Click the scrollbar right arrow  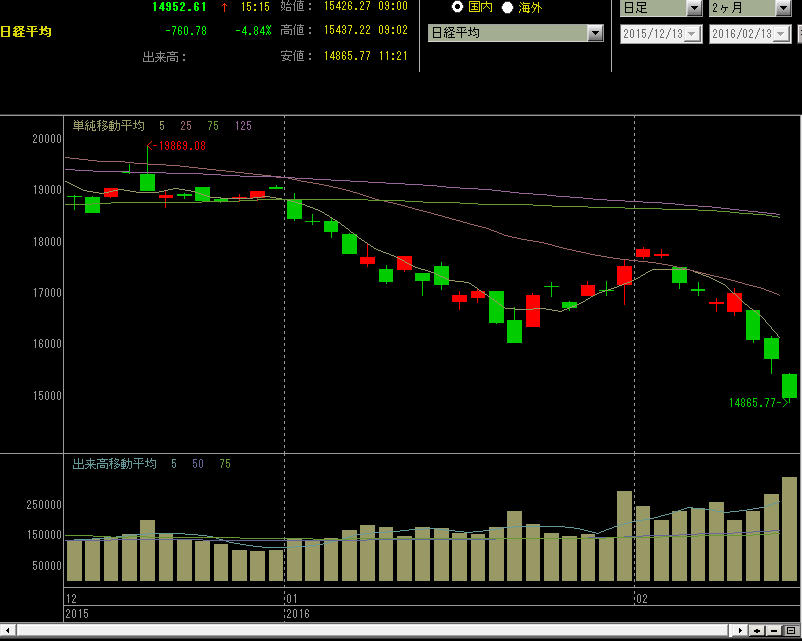[740, 631]
